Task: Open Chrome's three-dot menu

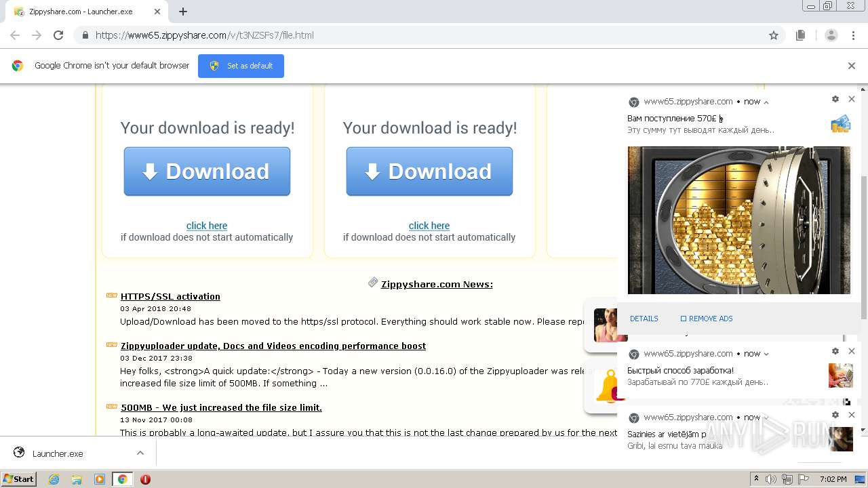Action: (853, 35)
